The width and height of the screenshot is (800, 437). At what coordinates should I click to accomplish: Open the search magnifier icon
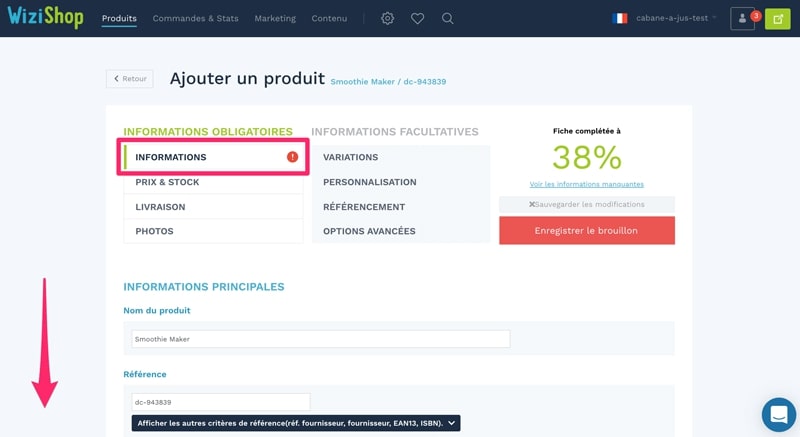447,18
